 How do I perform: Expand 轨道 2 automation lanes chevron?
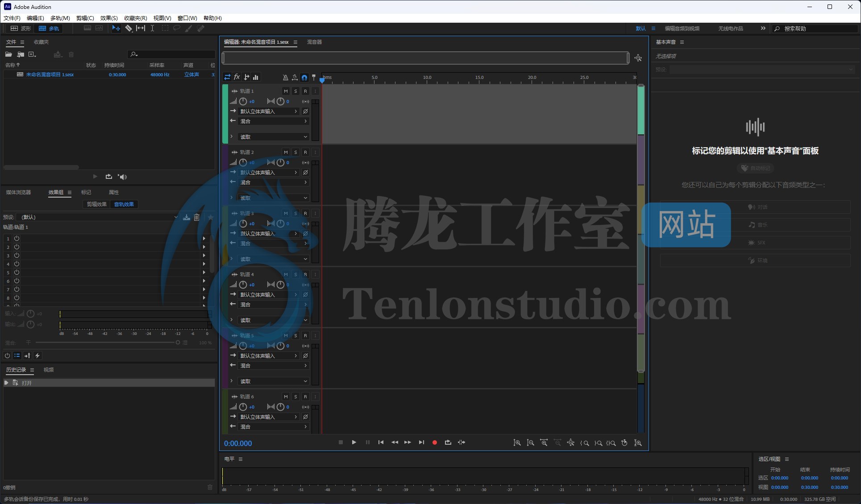point(232,198)
